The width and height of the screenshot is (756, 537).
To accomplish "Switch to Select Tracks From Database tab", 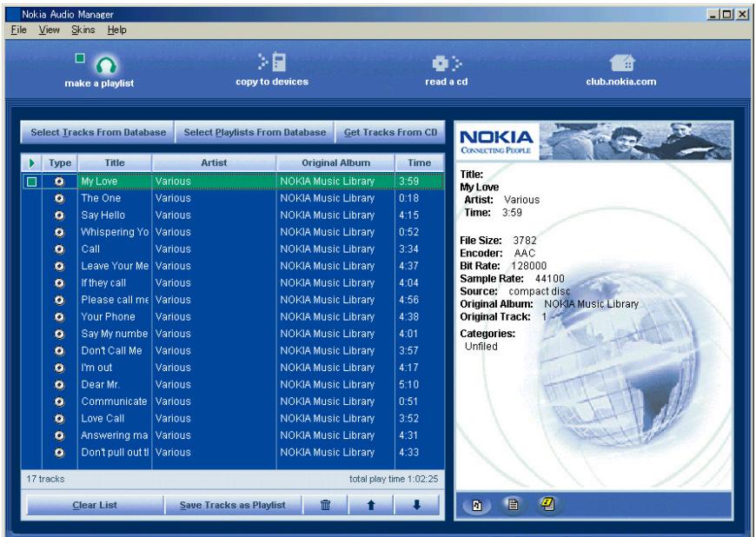I will (x=98, y=132).
